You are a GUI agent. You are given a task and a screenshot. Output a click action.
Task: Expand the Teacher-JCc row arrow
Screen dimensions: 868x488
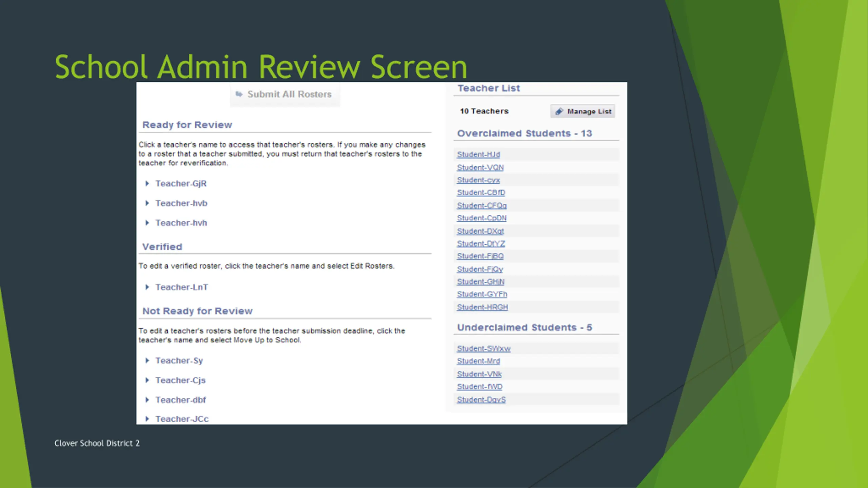pyautogui.click(x=147, y=419)
